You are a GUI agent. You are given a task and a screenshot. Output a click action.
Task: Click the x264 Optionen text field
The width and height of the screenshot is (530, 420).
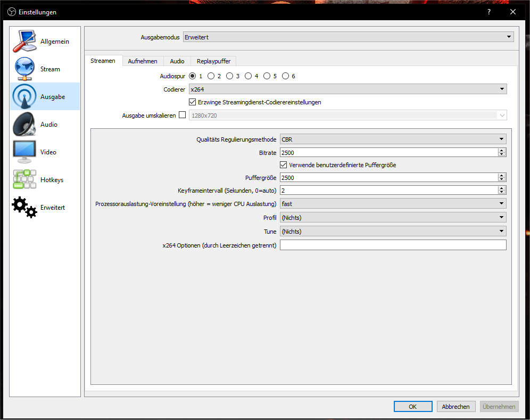point(393,245)
